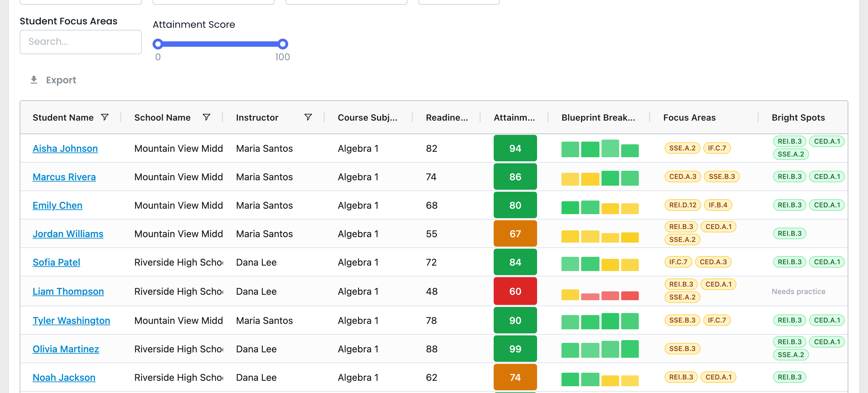
Task: Click the Attainment Score slider's minimum handle
Action: [x=158, y=44]
